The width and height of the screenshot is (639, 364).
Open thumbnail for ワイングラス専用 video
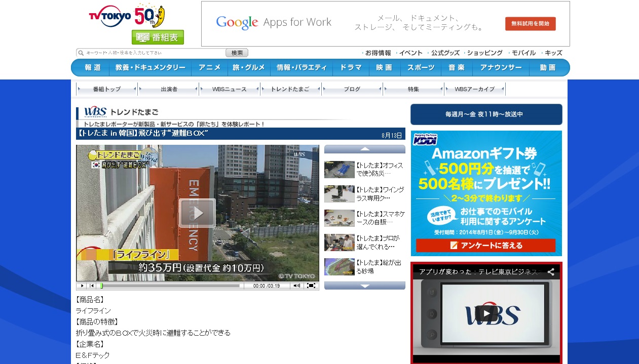pyautogui.click(x=339, y=194)
